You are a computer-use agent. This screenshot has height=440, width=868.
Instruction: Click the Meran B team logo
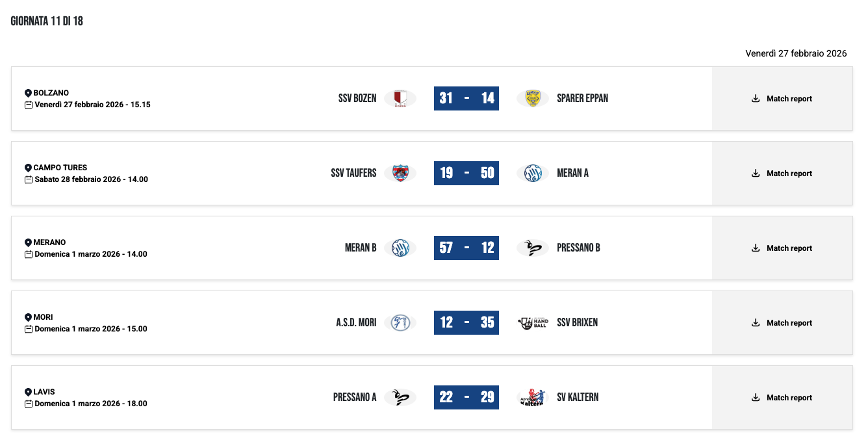point(400,248)
